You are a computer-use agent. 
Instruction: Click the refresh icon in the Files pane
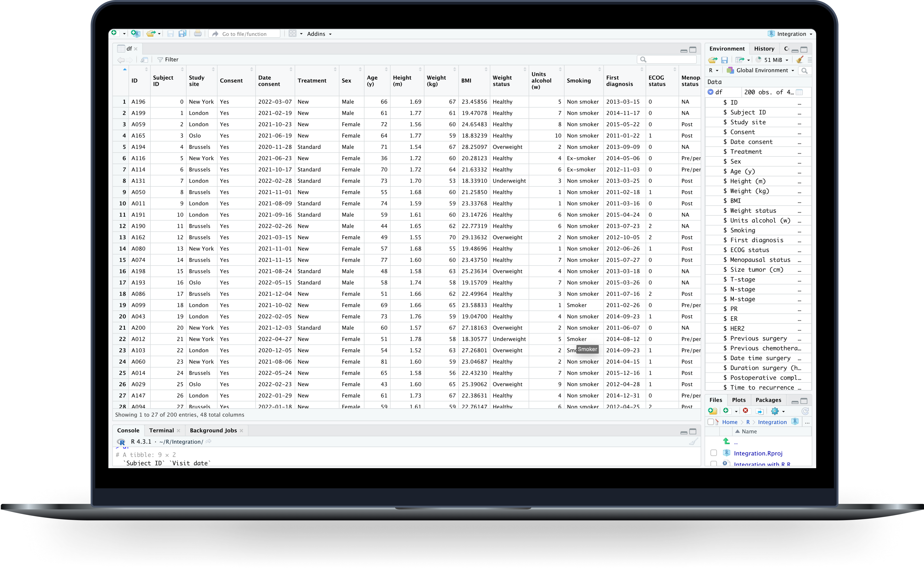(x=805, y=411)
